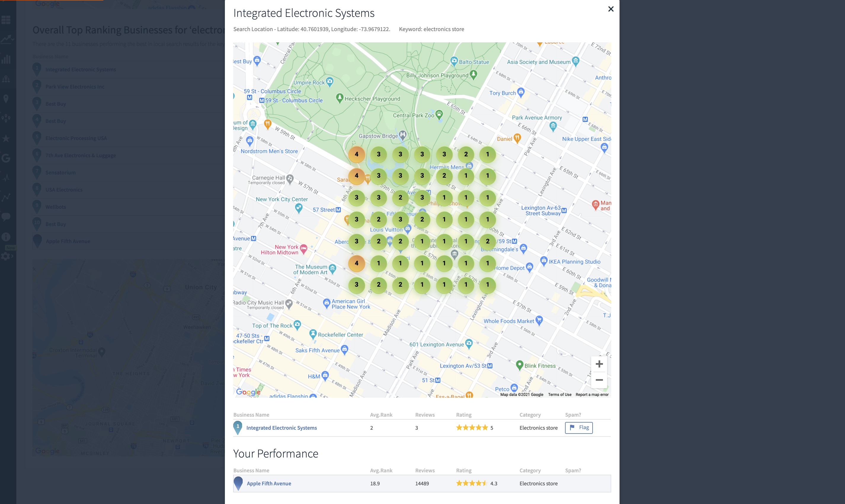This screenshot has width=845, height=504.
Task: Open location pin icon in left sidebar
Action: click(6, 99)
